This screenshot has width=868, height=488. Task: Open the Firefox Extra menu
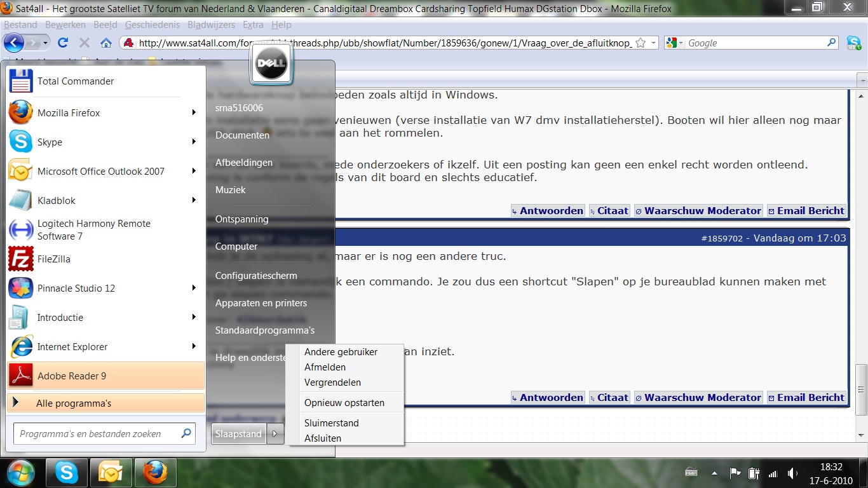click(253, 25)
